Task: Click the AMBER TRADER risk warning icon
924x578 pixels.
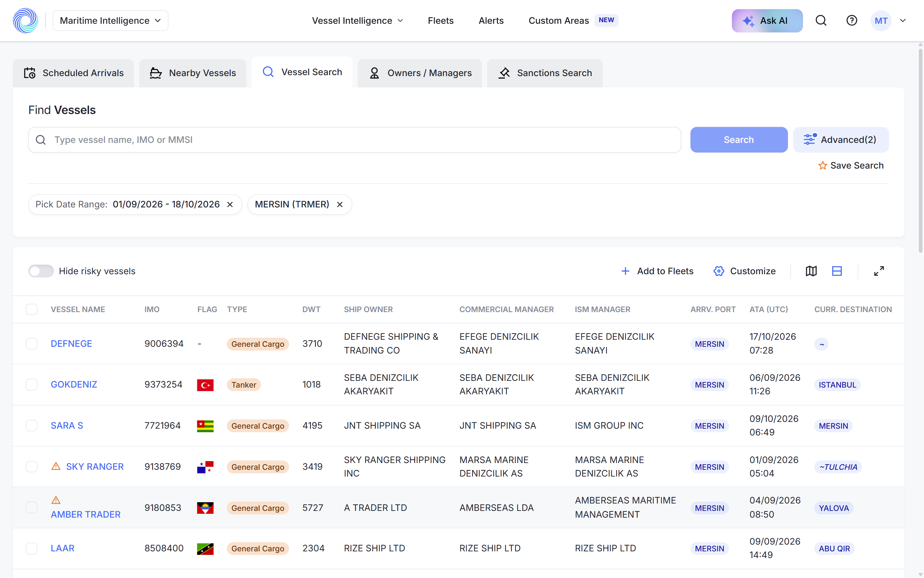Action: click(56, 500)
